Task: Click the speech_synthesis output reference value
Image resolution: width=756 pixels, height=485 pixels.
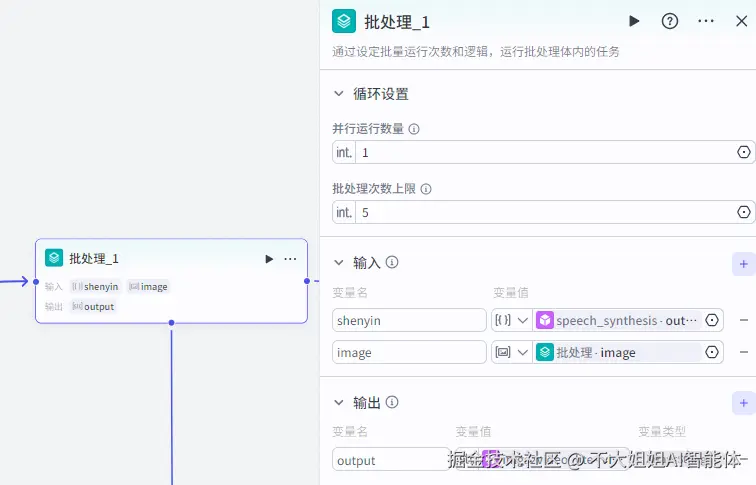Action: point(617,321)
